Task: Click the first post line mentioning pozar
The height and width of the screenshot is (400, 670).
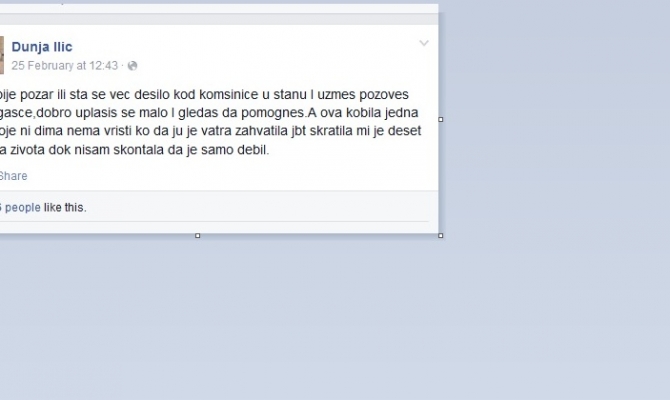Action: point(204,94)
